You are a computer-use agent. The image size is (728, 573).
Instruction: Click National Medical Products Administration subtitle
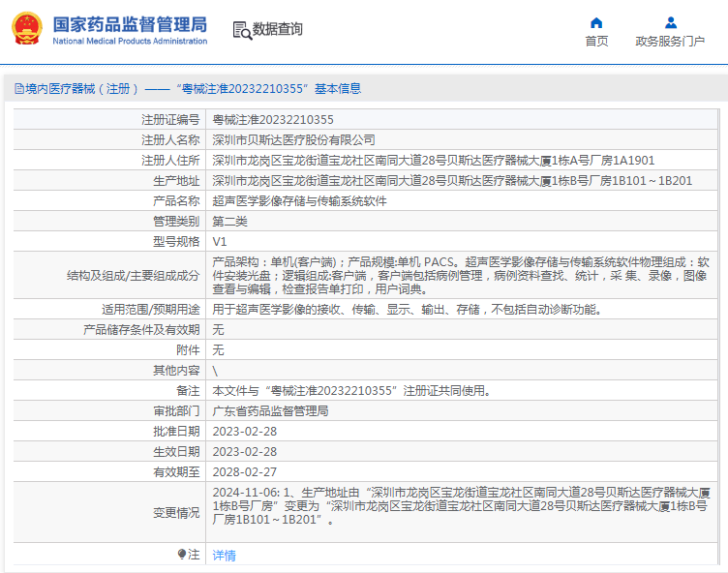[x=130, y=41]
